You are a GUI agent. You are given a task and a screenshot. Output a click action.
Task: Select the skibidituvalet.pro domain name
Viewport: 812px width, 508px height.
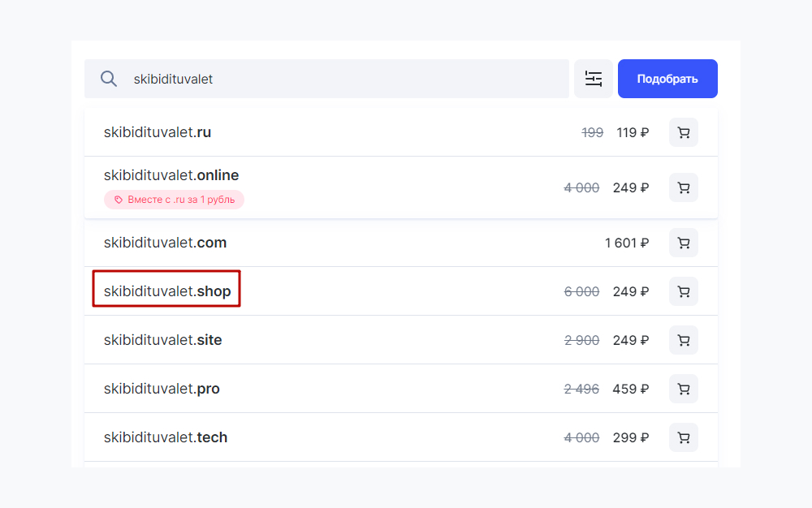[162, 389]
